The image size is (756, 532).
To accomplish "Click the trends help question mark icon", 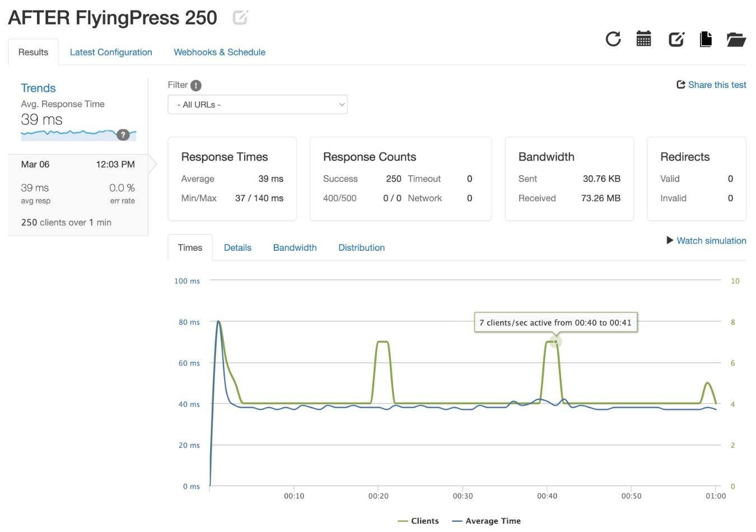I will 123,134.
